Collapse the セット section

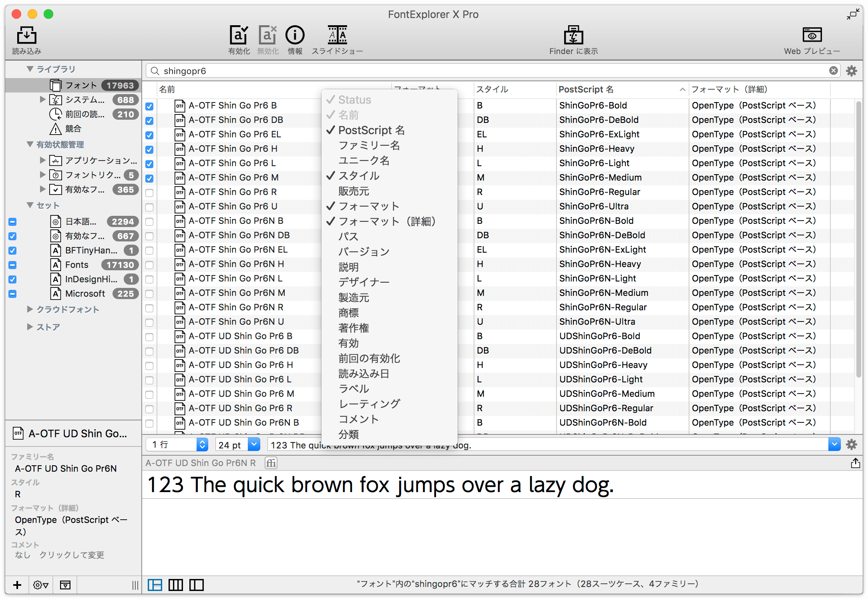[x=30, y=205]
